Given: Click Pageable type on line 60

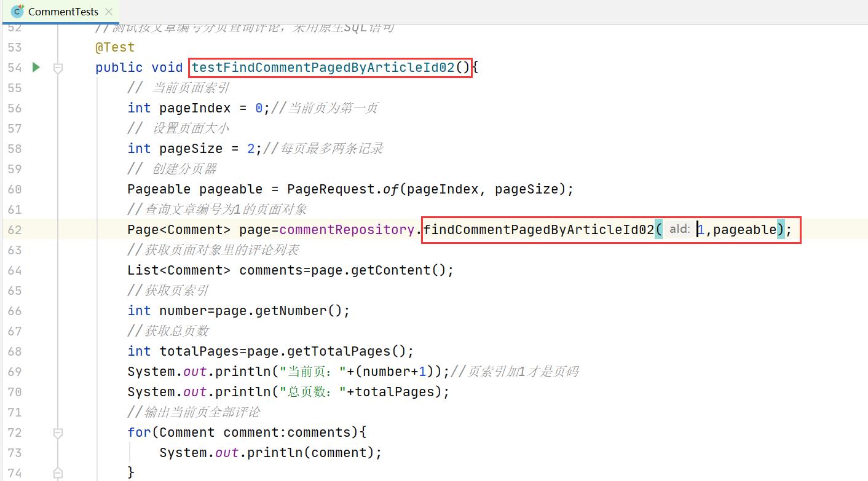Looking at the screenshot, I should 159,189.
